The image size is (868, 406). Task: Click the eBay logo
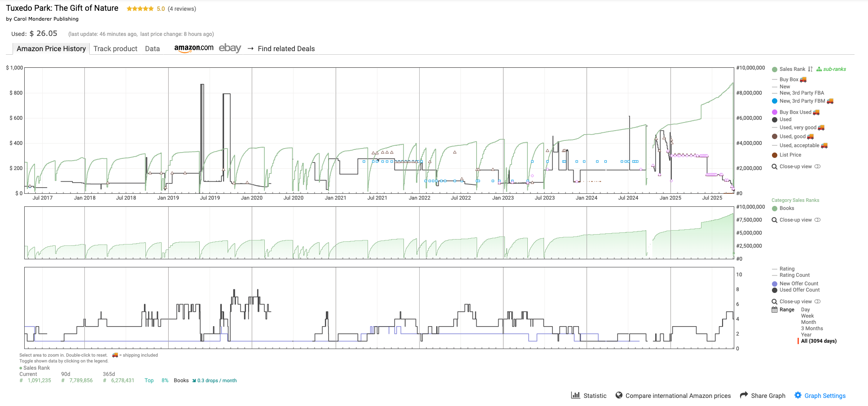230,48
